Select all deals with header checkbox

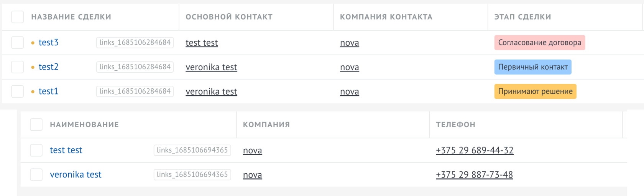tap(18, 17)
